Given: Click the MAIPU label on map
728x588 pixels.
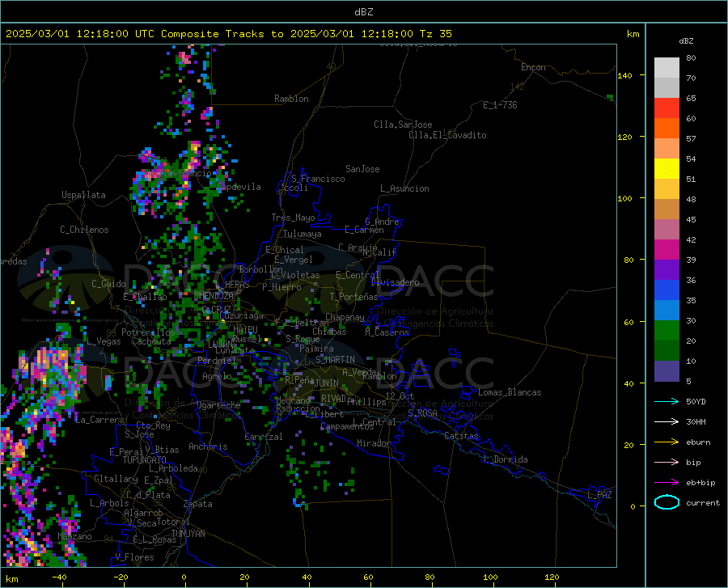Looking at the screenshot, I should click(245, 329).
